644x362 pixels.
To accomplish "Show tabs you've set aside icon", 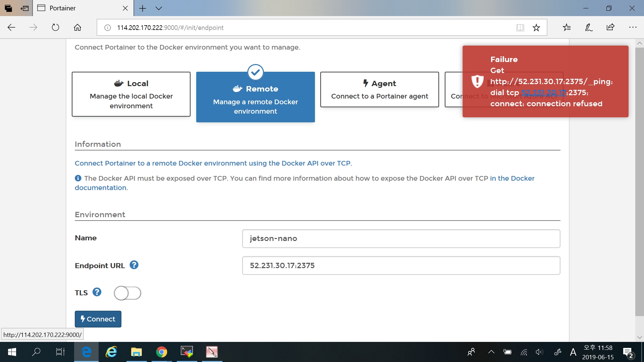I will point(8,8).
